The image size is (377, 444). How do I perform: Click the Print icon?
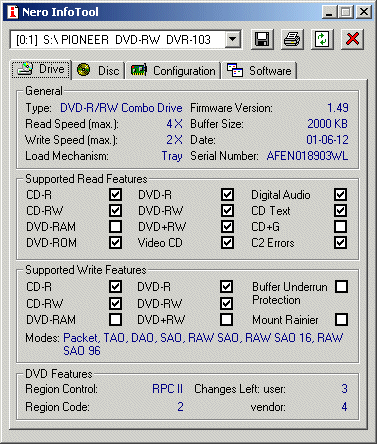[292, 39]
